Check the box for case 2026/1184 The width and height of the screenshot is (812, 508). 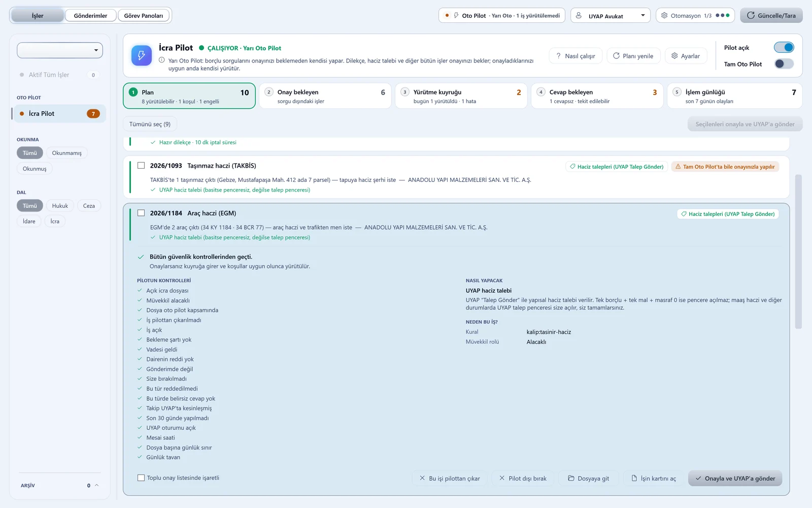click(x=141, y=213)
